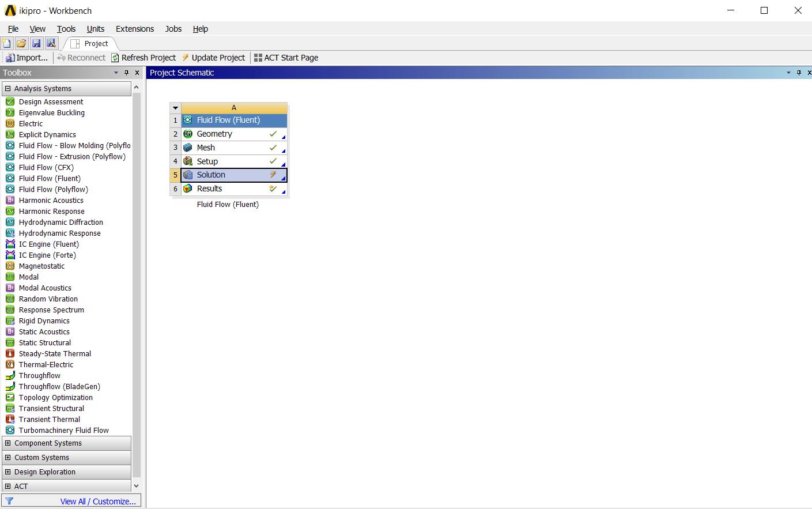Open the Tools menu
812x509 pixels.
tap(66, 29)
